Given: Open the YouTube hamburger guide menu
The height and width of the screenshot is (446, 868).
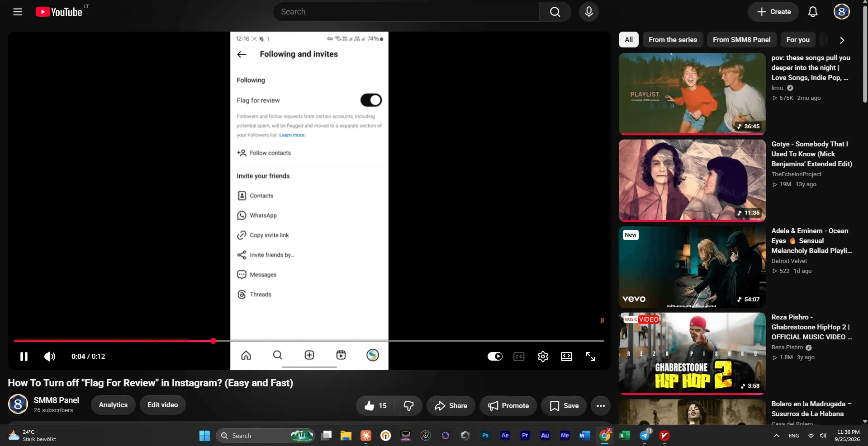Looking at the screenshot, I should (18, 12).
